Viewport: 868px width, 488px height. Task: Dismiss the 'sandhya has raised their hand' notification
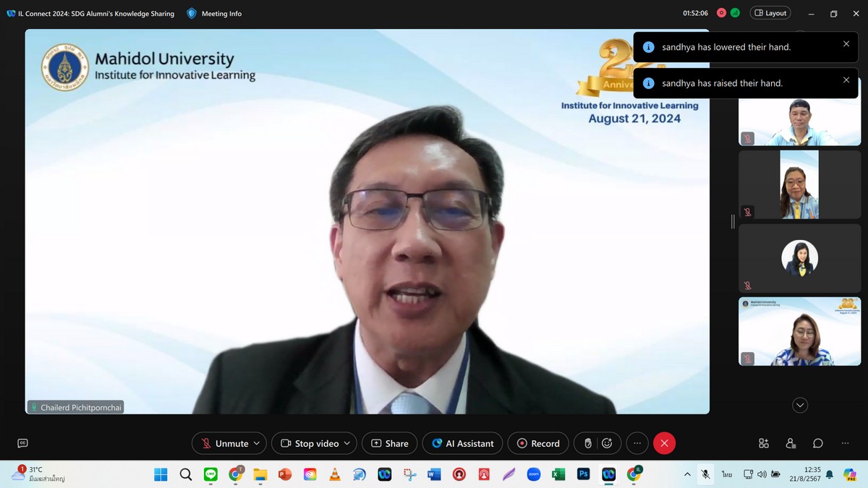[846, 80]
